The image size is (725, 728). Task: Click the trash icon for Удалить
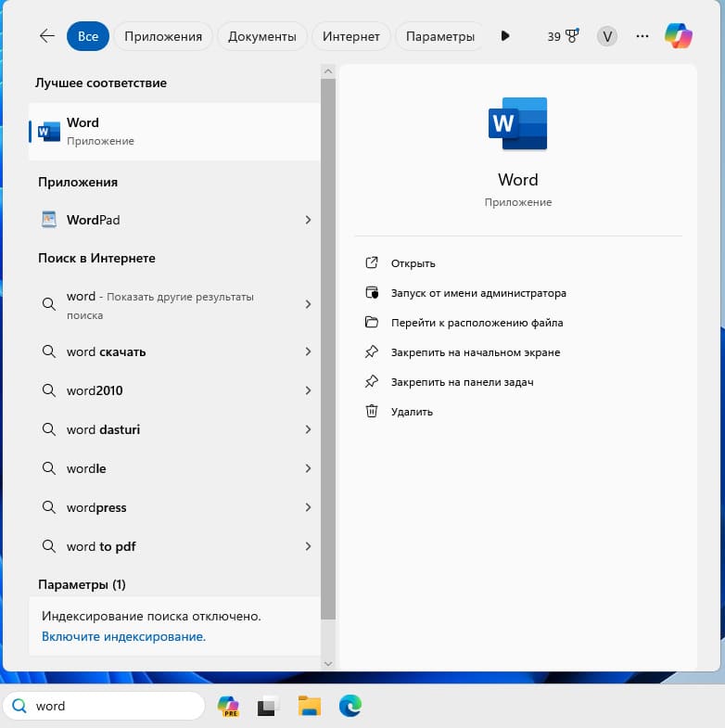coord(372,412)
